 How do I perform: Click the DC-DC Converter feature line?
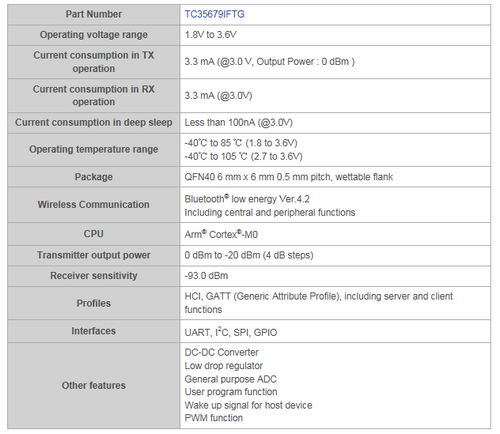coord(221,352)
